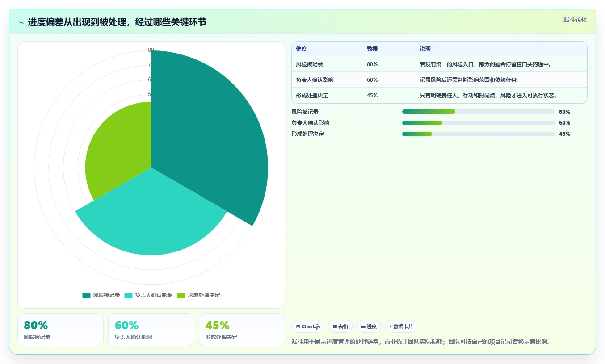Viewport: 605px width, 364px height.
Task: Open the 80% 风险被记录 stat card
Action: (60, 330)
